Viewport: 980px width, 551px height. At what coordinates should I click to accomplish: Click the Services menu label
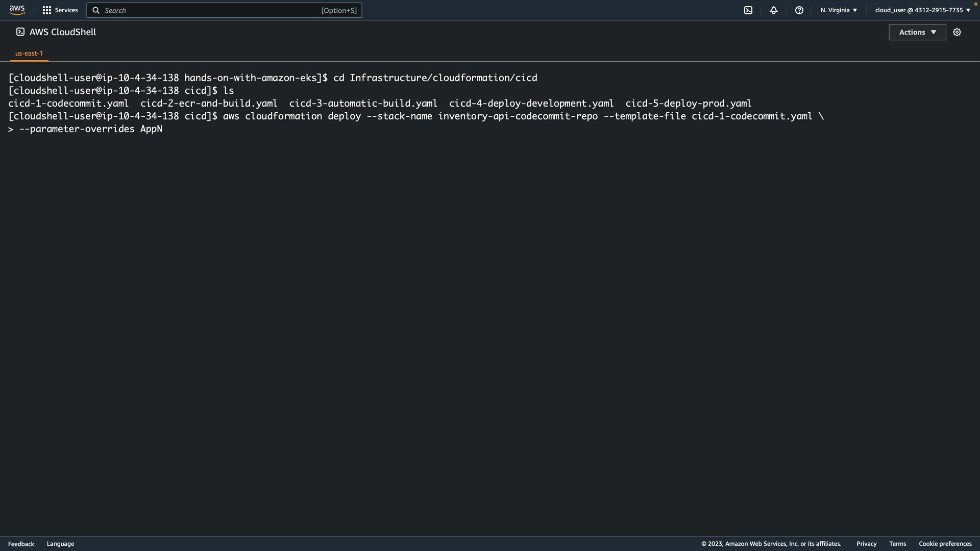click(x=66, y=10)
